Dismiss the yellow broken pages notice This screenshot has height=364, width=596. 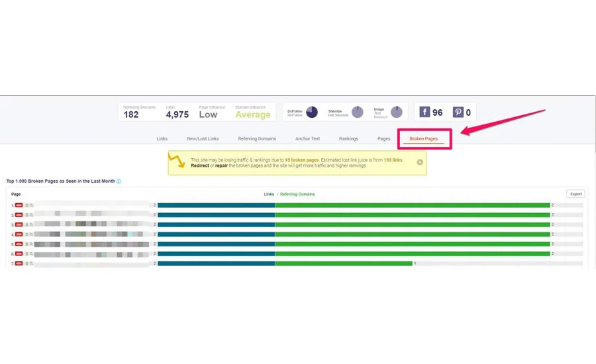tap(420, 162)
